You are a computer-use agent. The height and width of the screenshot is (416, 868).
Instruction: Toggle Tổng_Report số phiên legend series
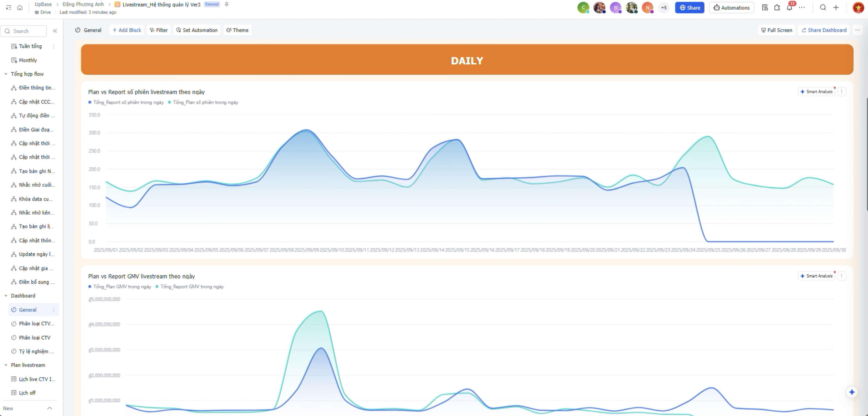128,102
